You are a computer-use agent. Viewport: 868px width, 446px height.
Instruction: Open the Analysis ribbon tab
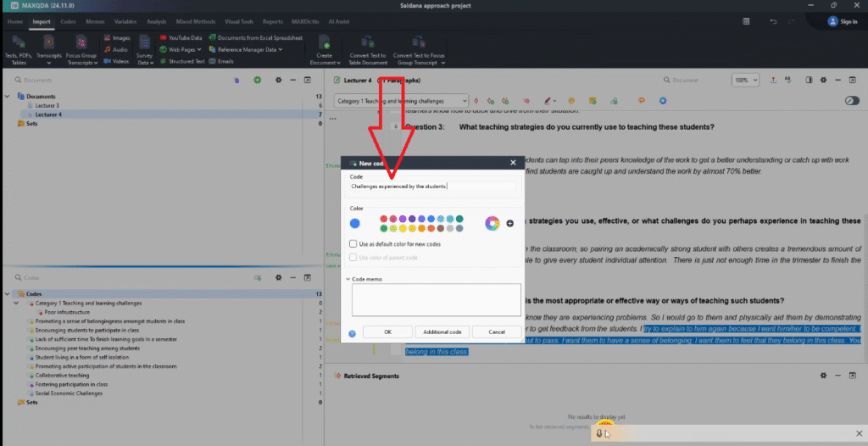coord(156,21)
